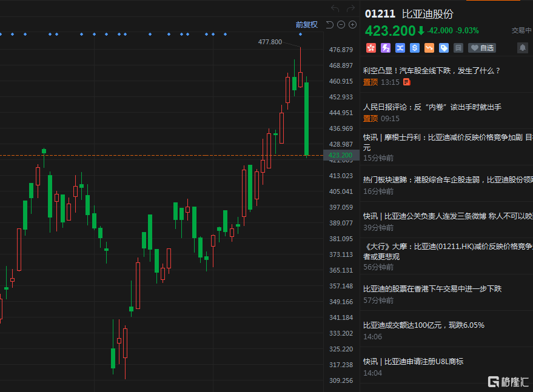Click the red Hong Kong bauhinia market icon
The image size is (533, 392).
(371, 48)
